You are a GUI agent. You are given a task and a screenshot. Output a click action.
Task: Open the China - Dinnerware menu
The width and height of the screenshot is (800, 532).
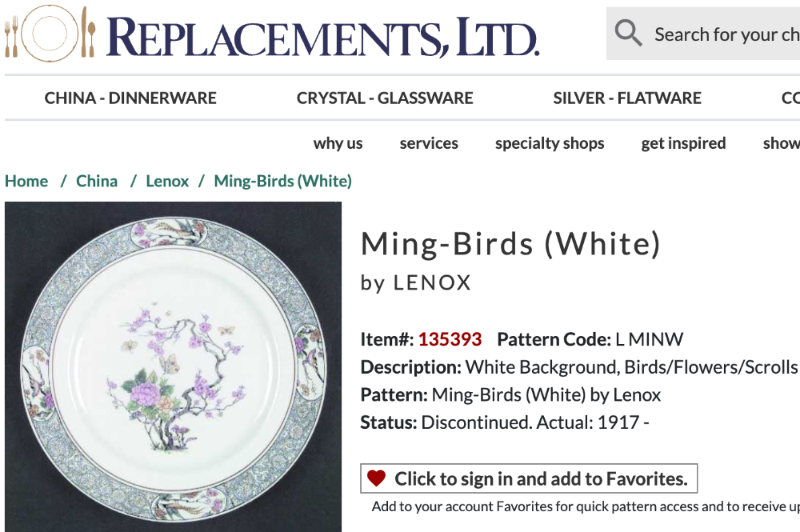pos(130,98)
